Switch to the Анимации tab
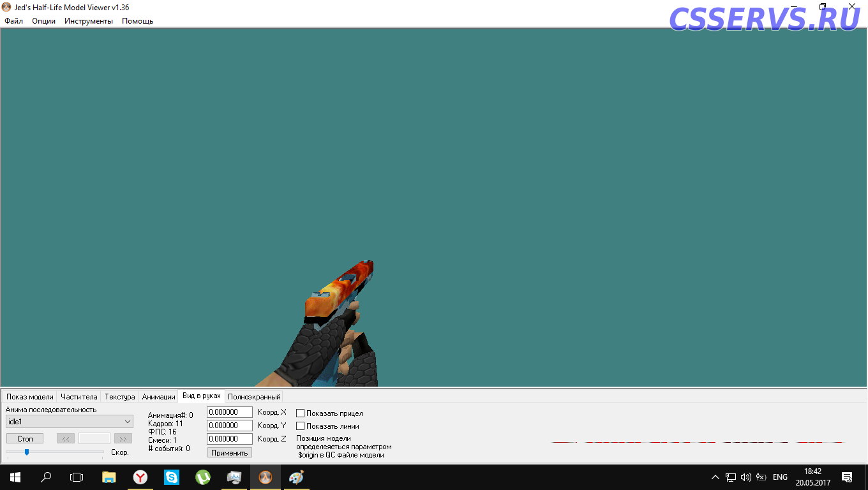Image resolution: width=868 pixels, height=490 pixels. (x=158, y=397)
